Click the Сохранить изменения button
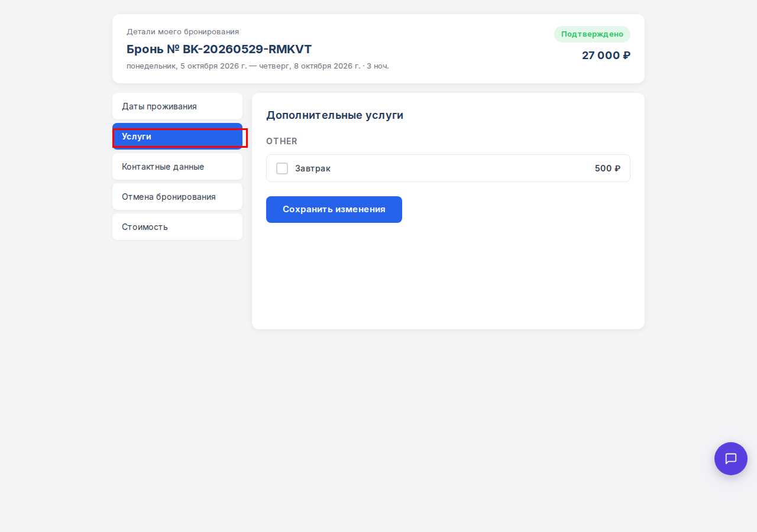The height and width of the screenshot is (532, 757). point(334,209)
